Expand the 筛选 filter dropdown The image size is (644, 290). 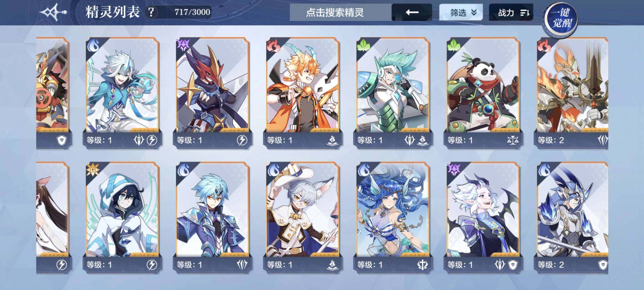(461, 12)
